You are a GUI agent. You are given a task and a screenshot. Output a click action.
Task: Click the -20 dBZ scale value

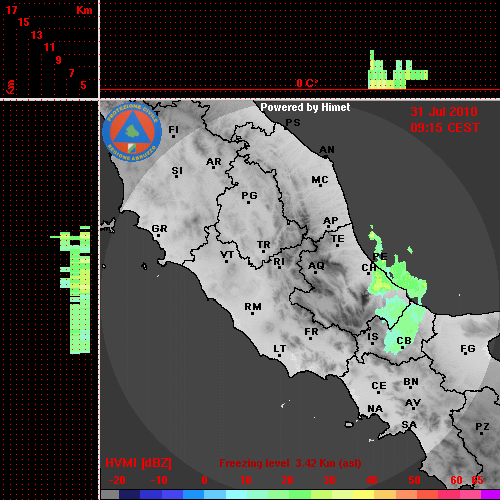point(117,480)
